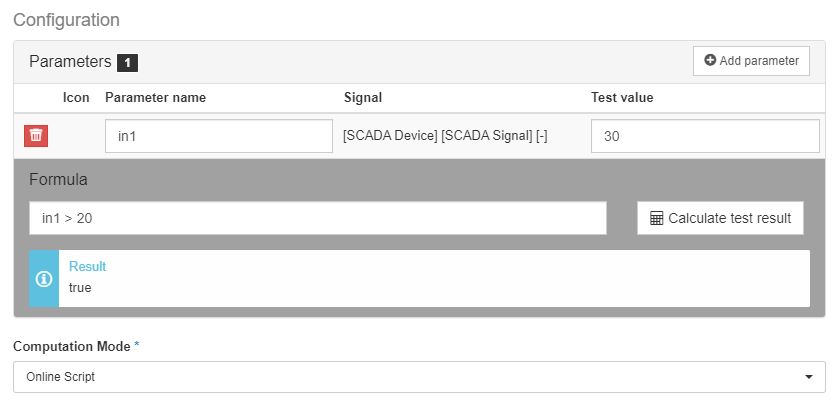Click the Icon column header
Screen dimensions: 839x411
pyautogui.click(x=76, y=98)
